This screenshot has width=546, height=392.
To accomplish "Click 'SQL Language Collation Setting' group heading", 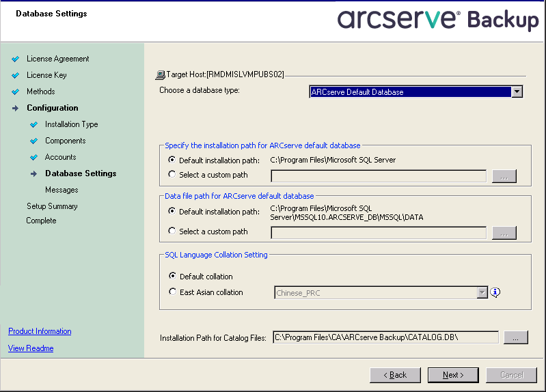I will click(216, 255).
